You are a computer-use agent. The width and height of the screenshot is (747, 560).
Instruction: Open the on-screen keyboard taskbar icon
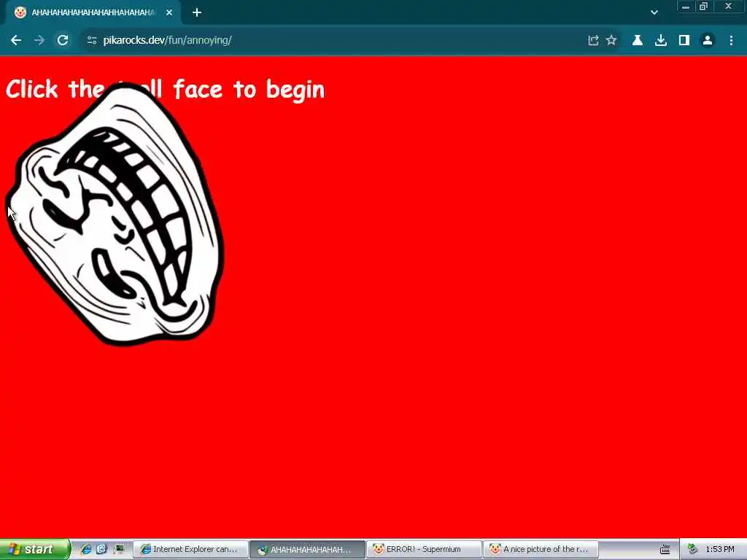(x=665, y=550)
